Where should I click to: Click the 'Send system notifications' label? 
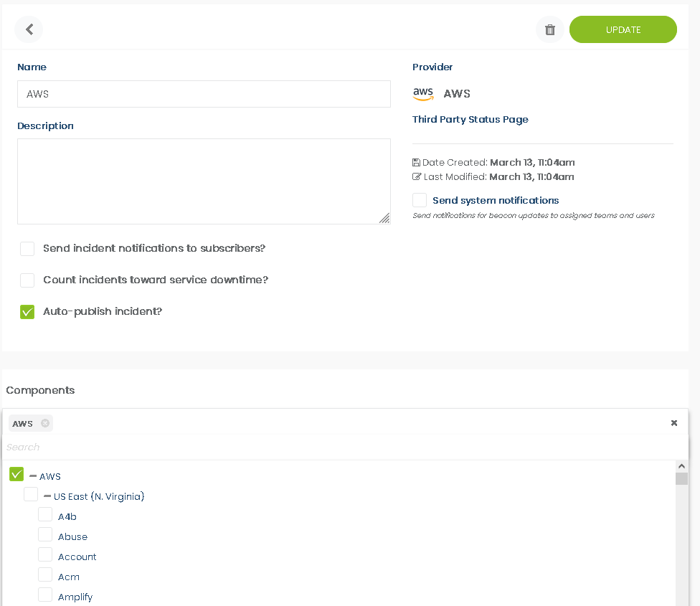[496, 200]
